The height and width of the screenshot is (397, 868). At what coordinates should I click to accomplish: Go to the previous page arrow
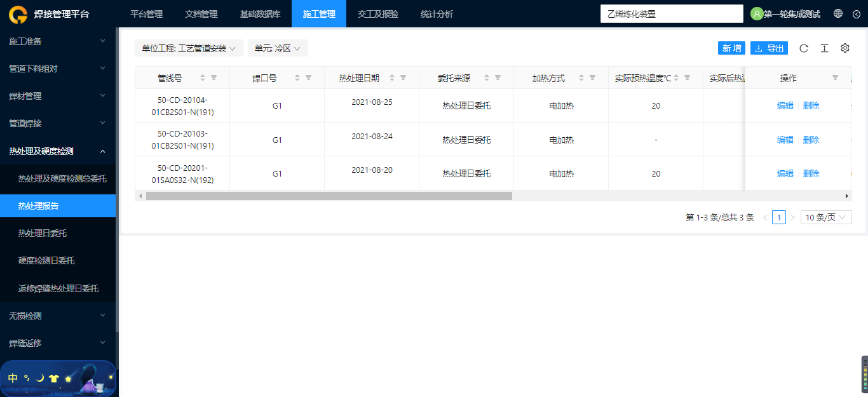[765, 217]
